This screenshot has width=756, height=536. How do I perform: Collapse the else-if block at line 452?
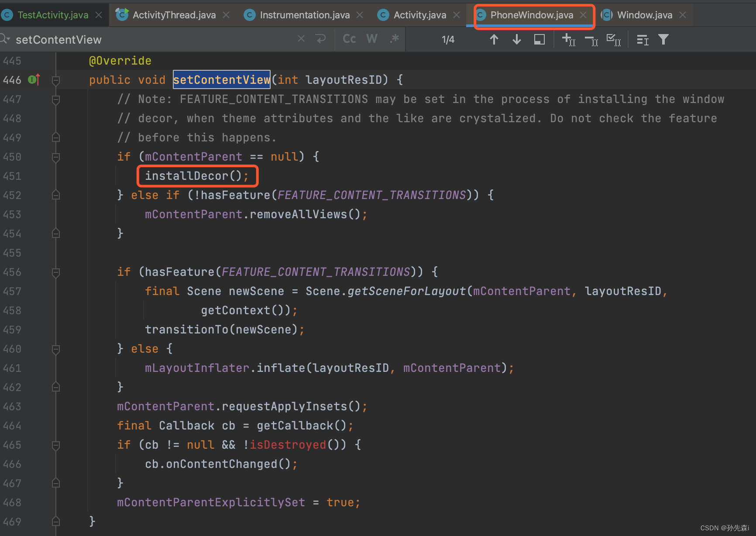[x=56, y=196]
